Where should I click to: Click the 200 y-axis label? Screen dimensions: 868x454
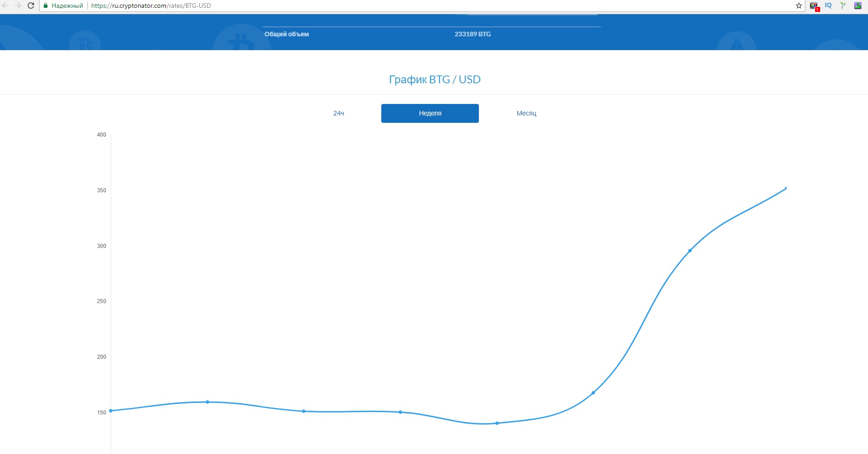coord(101,357)
